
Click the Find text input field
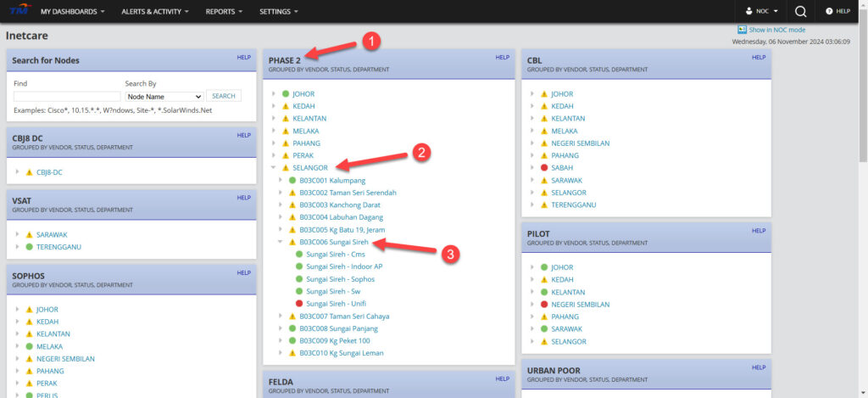[x=66, y=97]
